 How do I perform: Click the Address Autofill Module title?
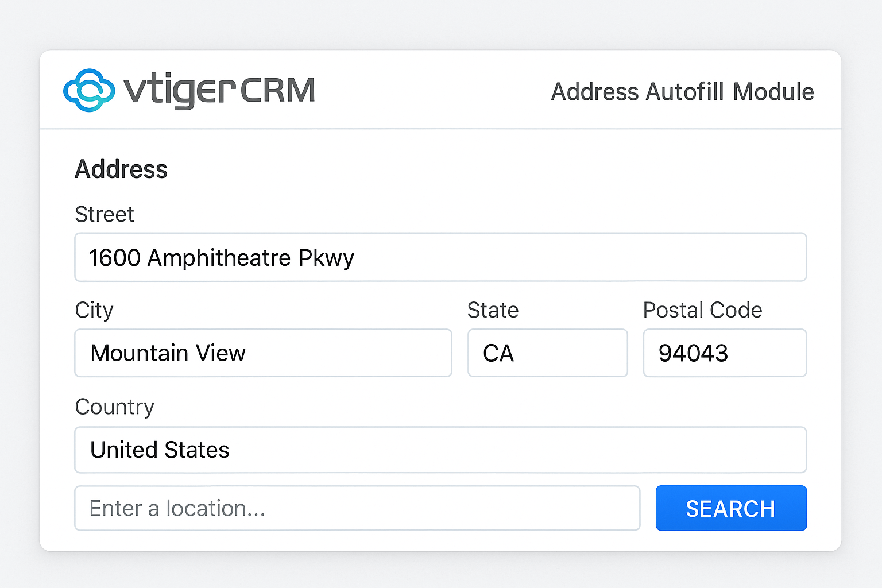[x=682, y=91]
